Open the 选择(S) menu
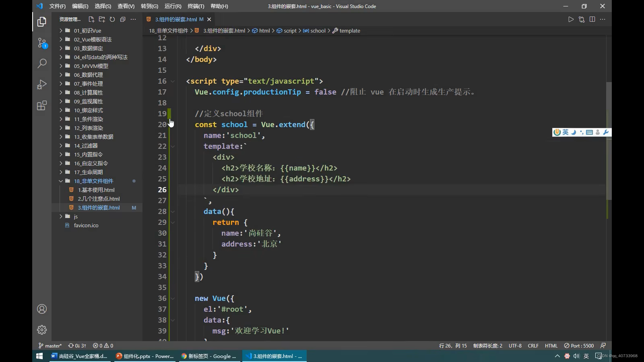 pos(103,6)
